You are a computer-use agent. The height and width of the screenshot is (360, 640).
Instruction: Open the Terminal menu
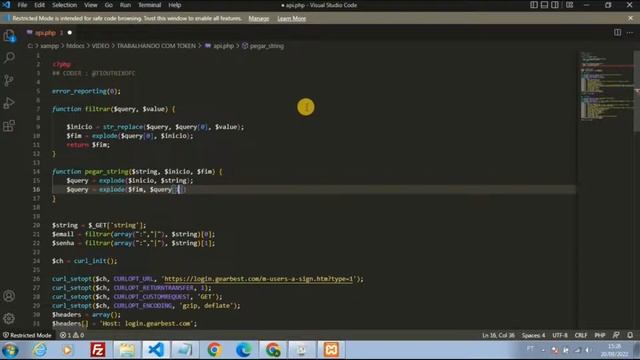(149, 5)
